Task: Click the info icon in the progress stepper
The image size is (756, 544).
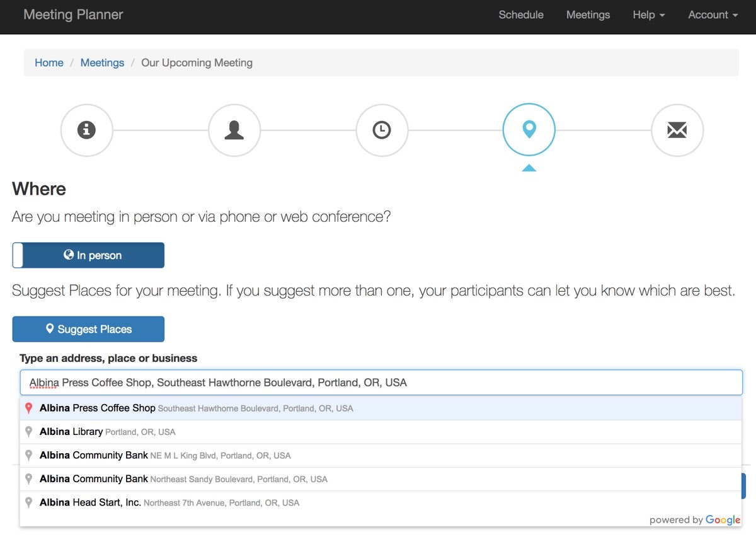Action: 86,130
